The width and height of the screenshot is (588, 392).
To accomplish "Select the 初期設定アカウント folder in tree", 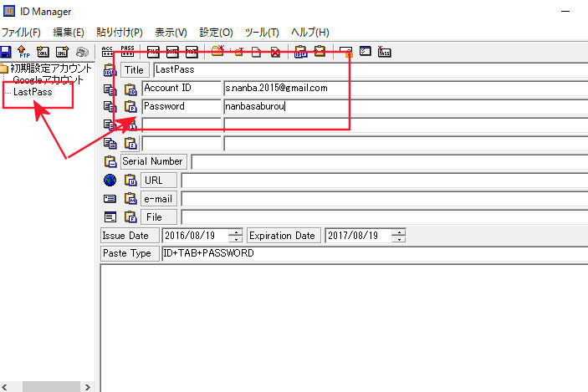I will click(50, 69).
